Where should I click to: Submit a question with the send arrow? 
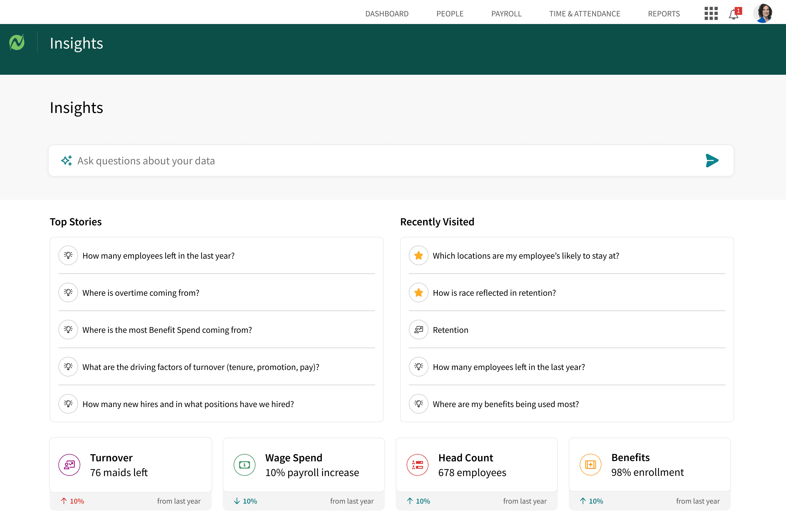click(712, 160)
